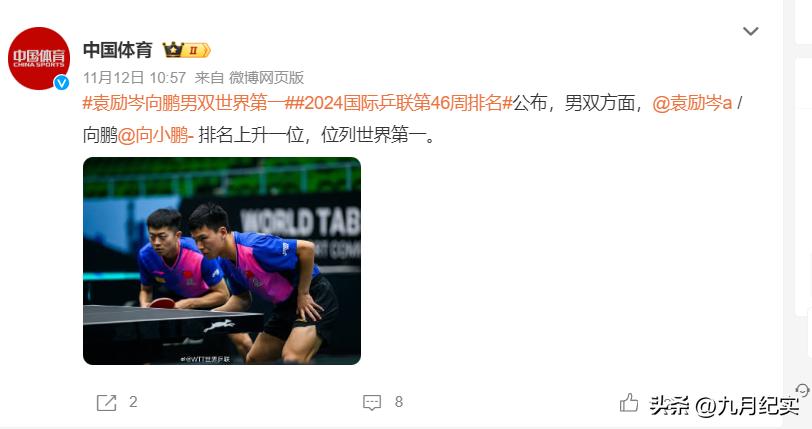Open the @袁励岑a mention
812x429 pixels.
pyautogui.click(x=692, y=103)
